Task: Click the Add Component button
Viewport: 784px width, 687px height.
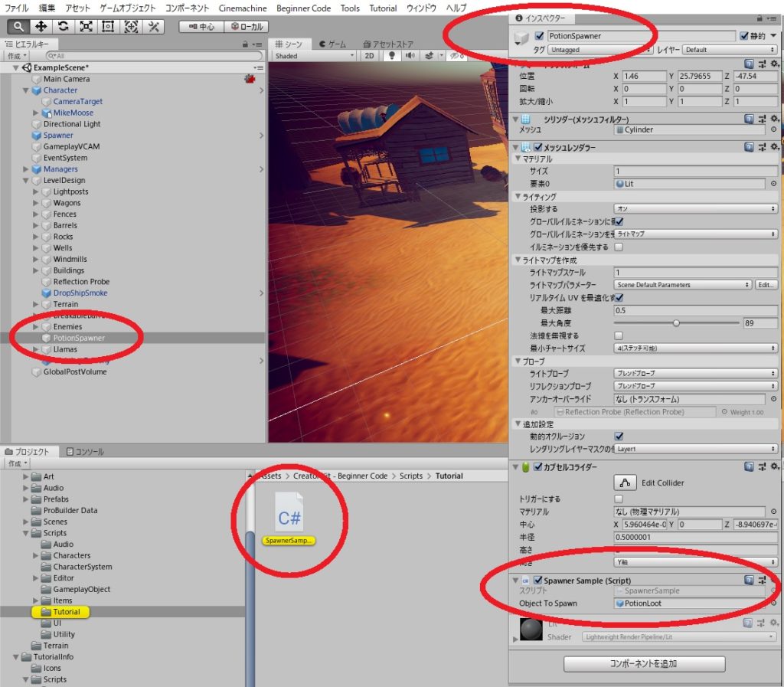Action: pyautogui.click(x=644, y=663)
